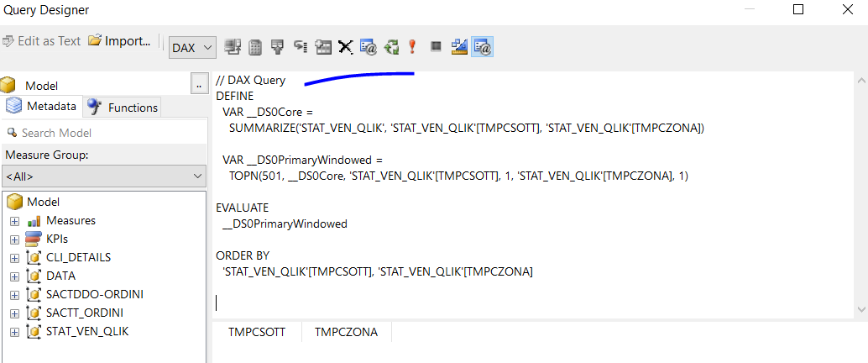Click the Model cube icon above tabs
Viewport: 868px width, 363px height.
coord(8,86)
